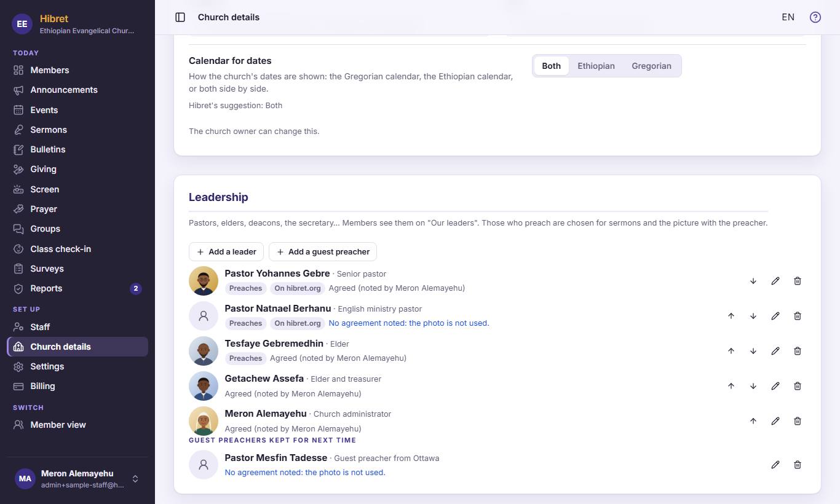The image size is (840, 504).
Task: Open Sermons section
Action: 77,130
